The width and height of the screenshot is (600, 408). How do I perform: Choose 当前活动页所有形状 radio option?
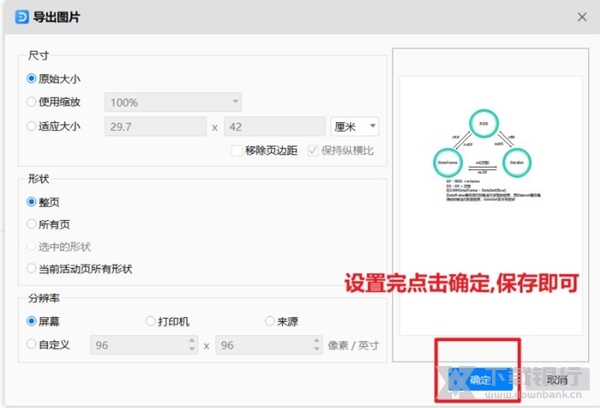tap(31, 268)
